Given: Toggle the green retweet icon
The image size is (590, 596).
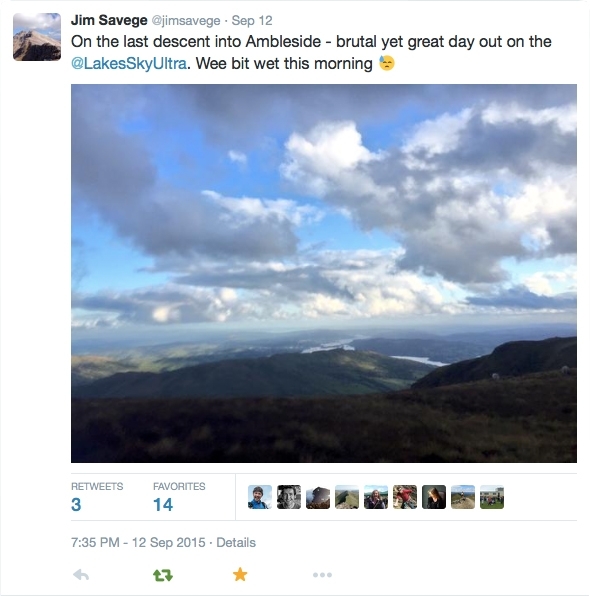Looking at the screenshot, I should click(163, 575).
